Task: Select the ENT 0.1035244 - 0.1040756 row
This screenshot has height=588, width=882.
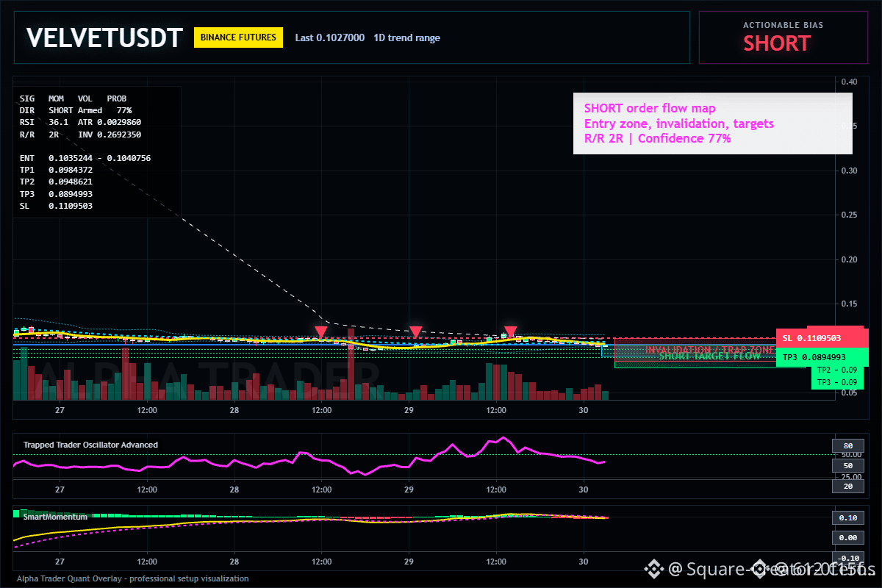Action: (85, 158)
